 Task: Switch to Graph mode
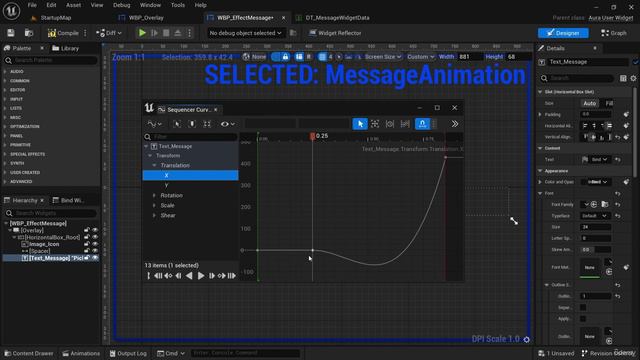click(613, 33)
